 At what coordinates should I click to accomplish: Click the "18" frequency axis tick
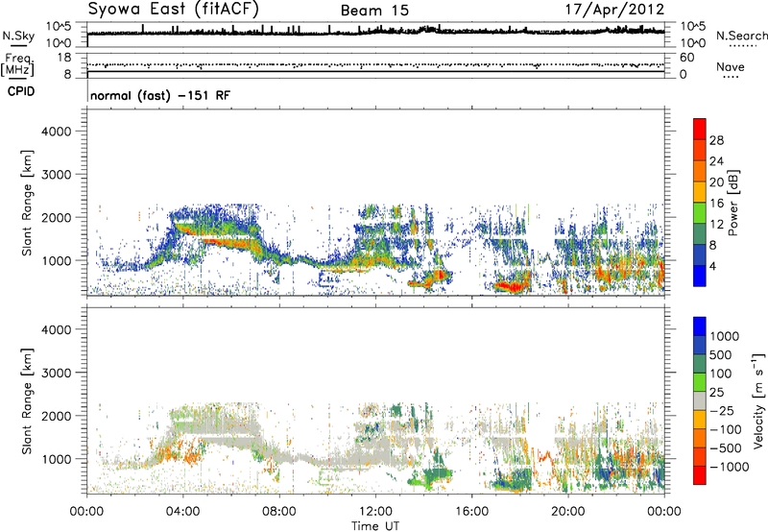(64, 58)
